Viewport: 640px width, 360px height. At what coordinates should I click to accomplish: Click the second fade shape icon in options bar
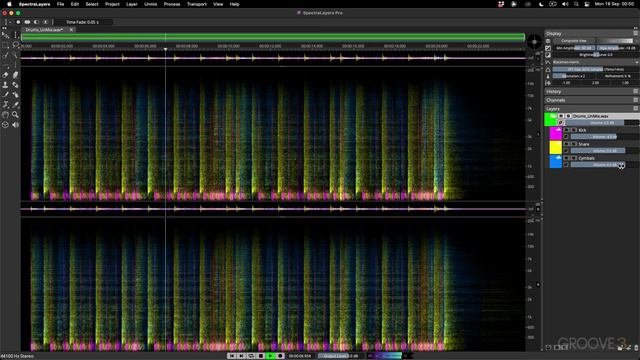click(27, 22)
